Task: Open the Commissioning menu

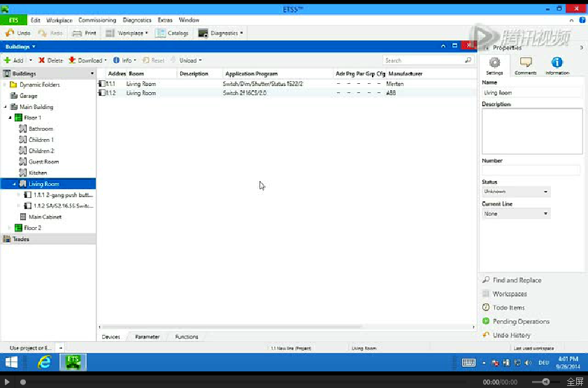Action: click(97, 20)
